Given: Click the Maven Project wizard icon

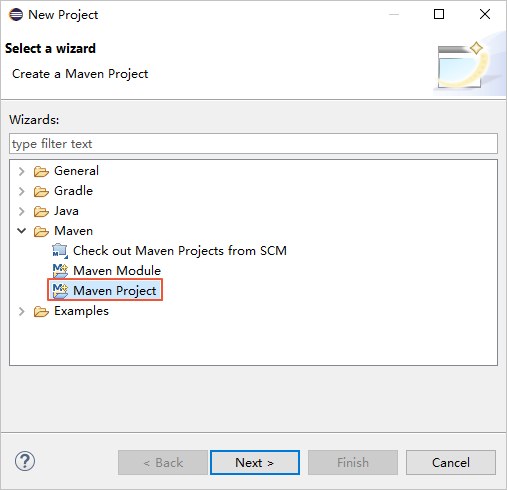Looking at the screenshot, I should coord(60,291).
